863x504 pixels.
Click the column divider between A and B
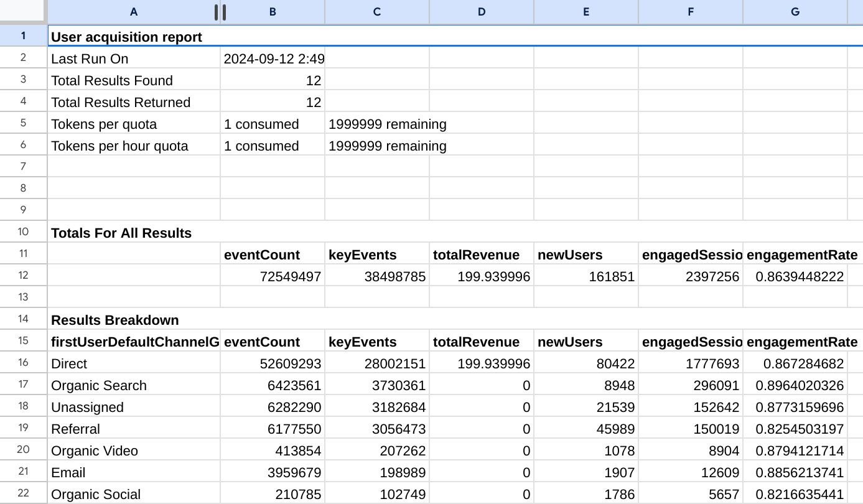(x=219, y=11)
